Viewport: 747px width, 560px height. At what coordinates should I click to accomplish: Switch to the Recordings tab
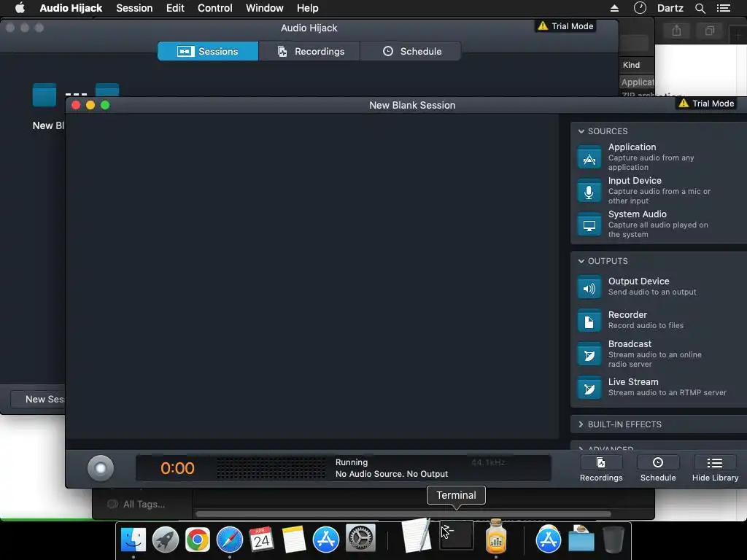tap(309, 51)
